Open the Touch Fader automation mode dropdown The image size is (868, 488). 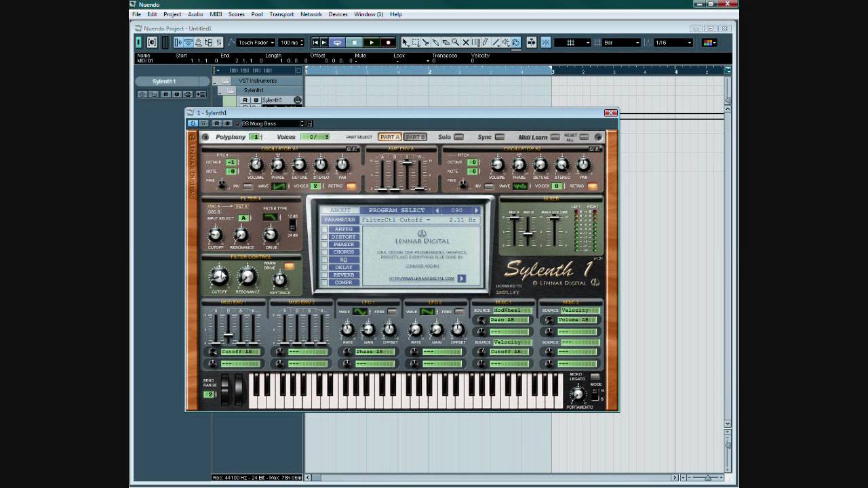click(257, 43)
